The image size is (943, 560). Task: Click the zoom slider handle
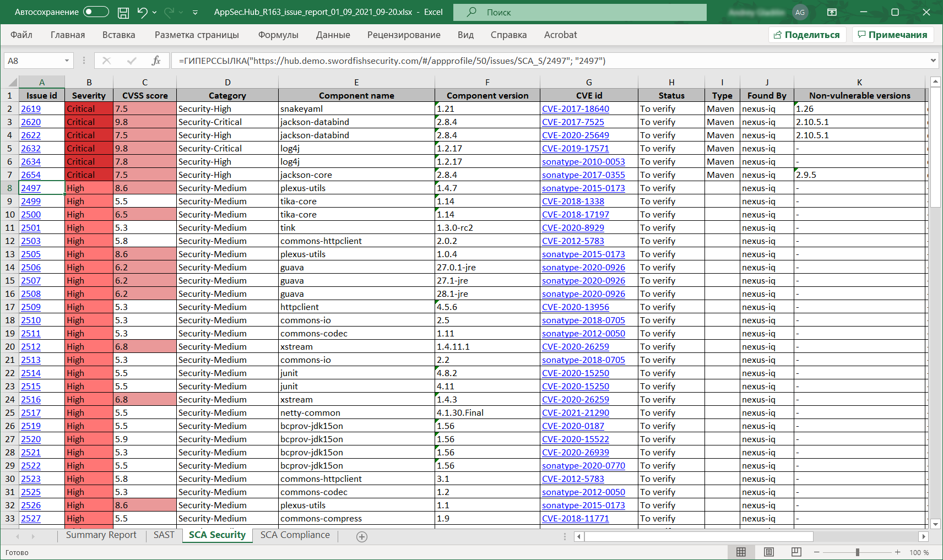click(x=857, y=552)
